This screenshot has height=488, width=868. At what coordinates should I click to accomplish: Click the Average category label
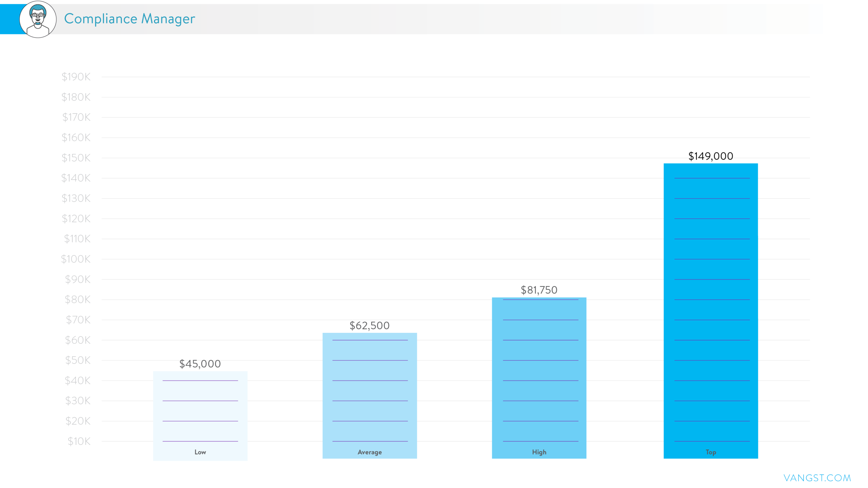370,452
